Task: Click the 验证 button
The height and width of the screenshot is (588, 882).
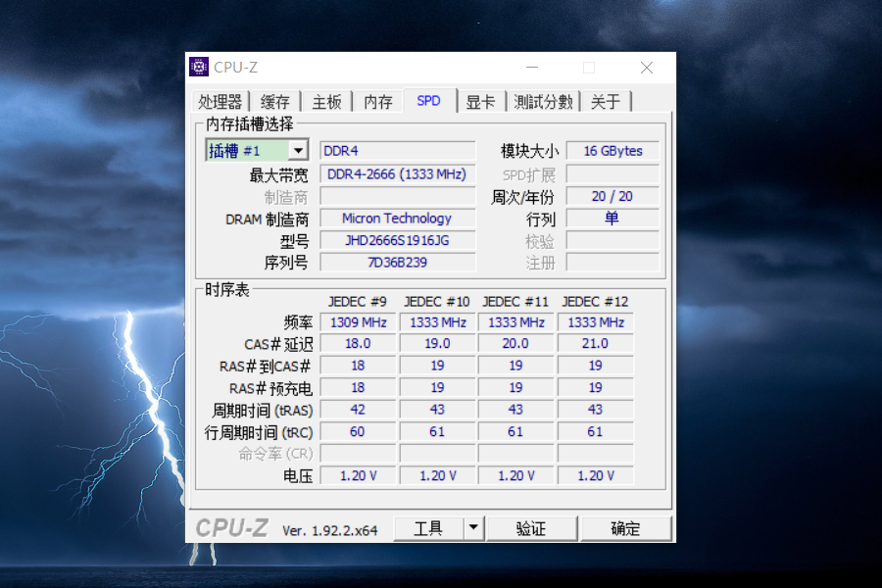Action: click(x=531, y=528)
